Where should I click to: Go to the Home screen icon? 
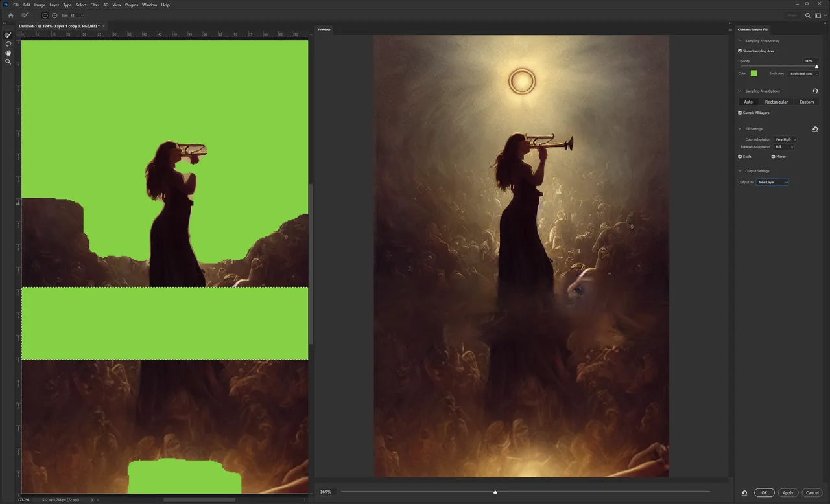(x=10, y=15)
